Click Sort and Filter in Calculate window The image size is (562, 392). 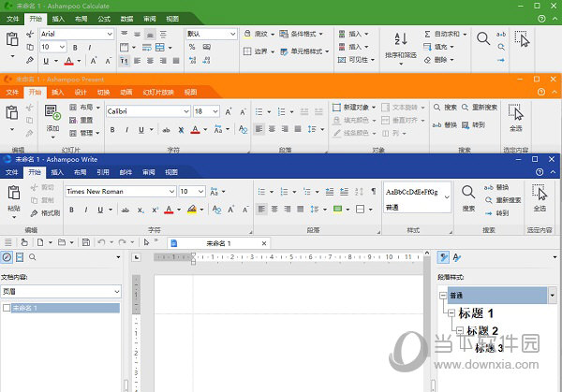pyautogui.click(x=401, y=49)
